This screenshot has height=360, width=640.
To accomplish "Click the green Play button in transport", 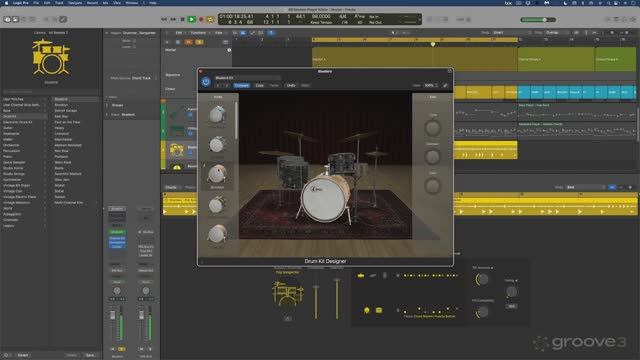I will [x=191, y=19].
